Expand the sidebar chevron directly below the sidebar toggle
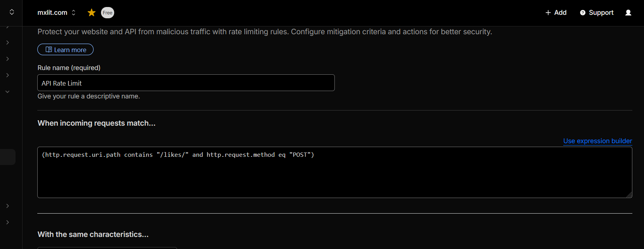Viewport: 644px width, 249px height. point(7,42)
